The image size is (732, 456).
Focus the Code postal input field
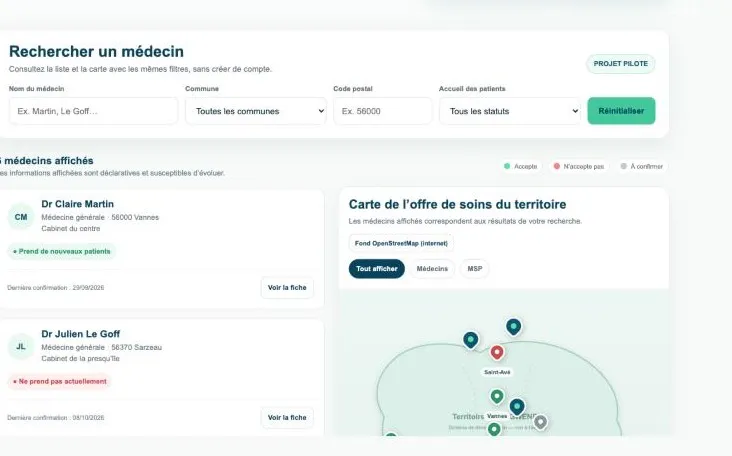tap(383, 111)
